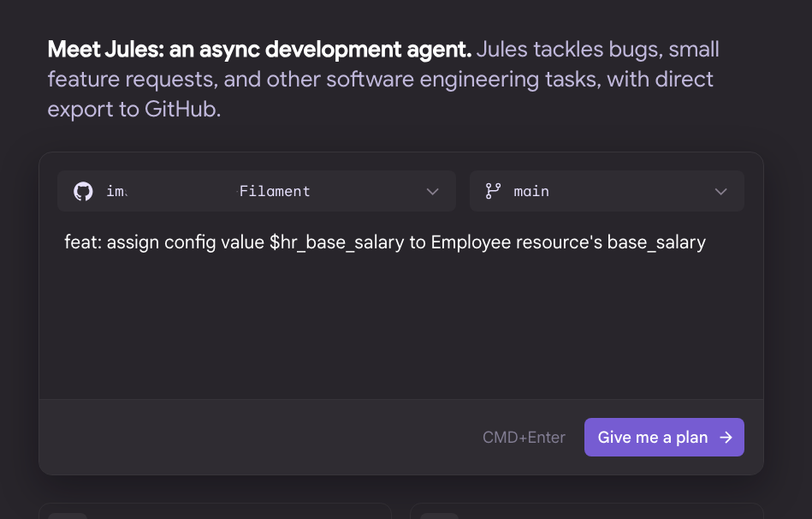Image resolution: width=812 pixels, height=519 pixels.
Task: Click the git branch icon beside main
Action: coord(493,191)
